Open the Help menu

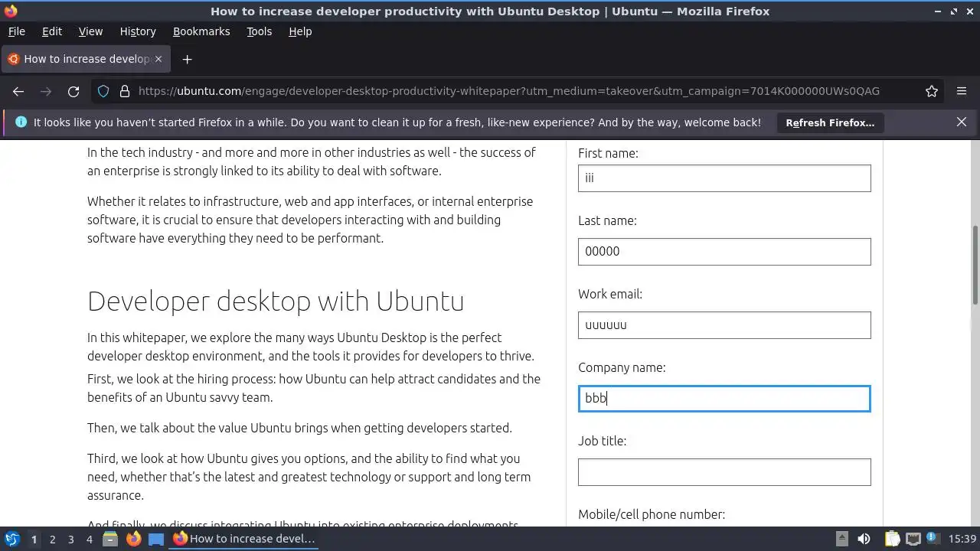click(x=300, y=31)
